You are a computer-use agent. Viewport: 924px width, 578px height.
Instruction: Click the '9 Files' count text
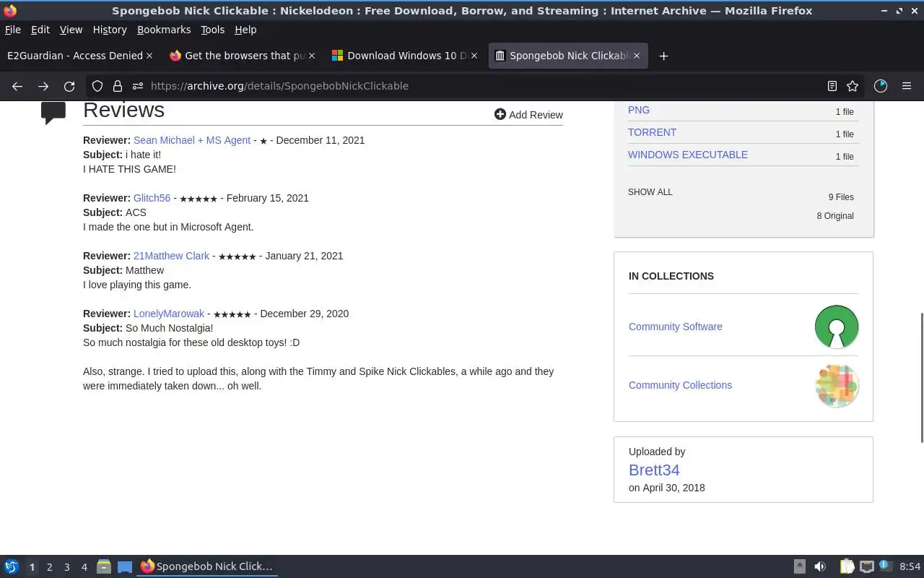point(841,197)
